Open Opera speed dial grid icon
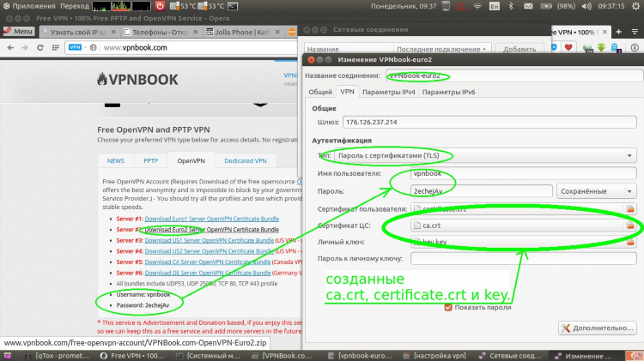The height and width of the screenshot is (361, 644). coord(56,47)
